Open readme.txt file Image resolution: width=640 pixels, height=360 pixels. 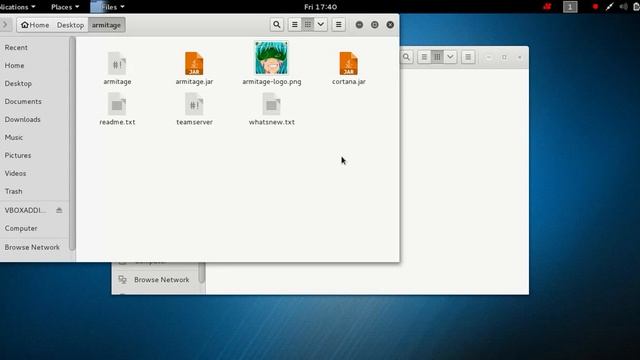pos(117,109)
